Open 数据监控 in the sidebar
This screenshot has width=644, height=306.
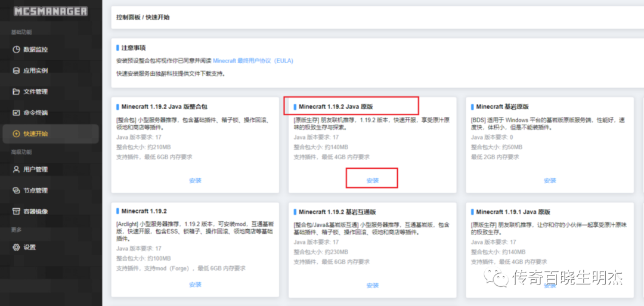(51, 50)
